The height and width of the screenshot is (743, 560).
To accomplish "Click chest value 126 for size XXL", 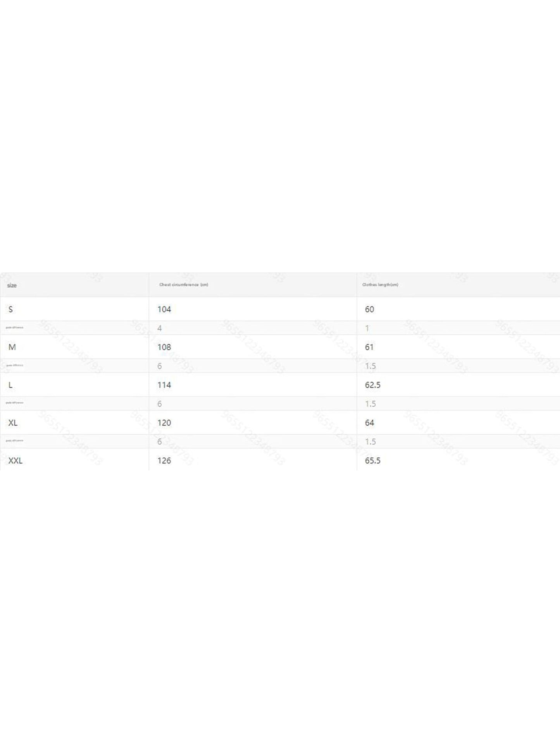I will pyautogui.click(x=164, y=460).
